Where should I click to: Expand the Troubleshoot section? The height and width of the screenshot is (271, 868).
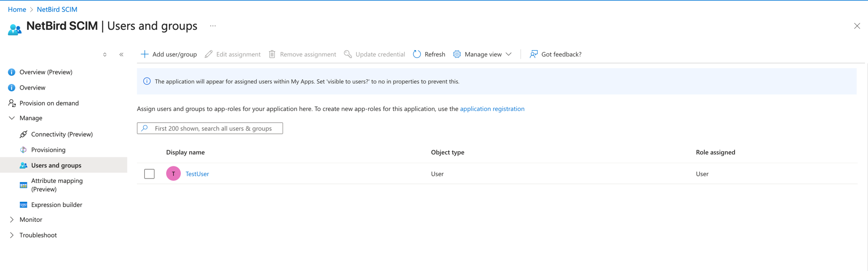pos(12,235)
